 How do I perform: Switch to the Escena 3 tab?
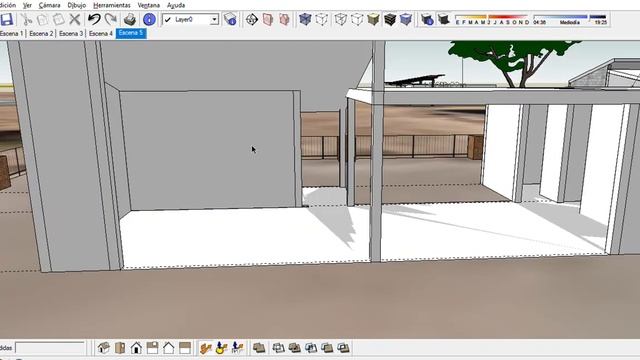[x=71, y=33]
